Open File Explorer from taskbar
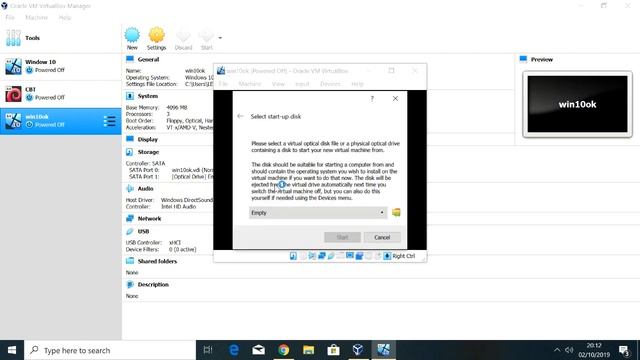640x360 pixels. point(308,350)
